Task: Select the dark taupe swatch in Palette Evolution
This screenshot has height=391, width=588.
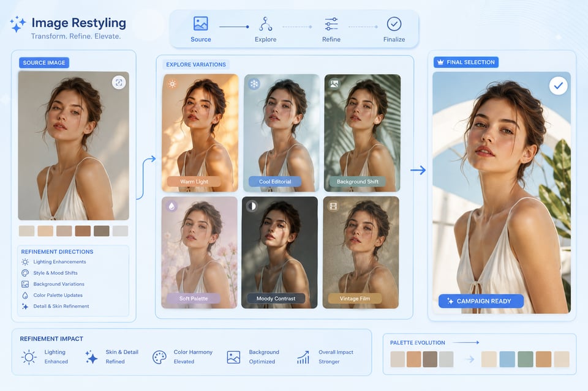Action: coord(430,359)
